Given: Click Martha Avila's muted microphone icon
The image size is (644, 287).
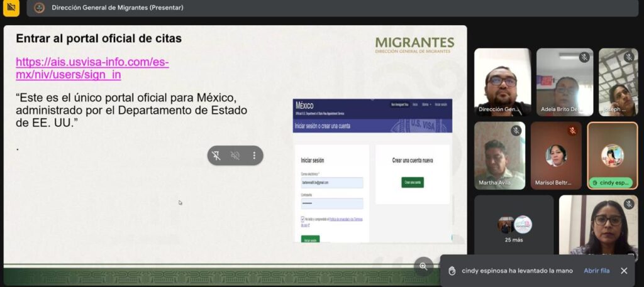Looking at the screenshot, I should (x=516, y=131).
